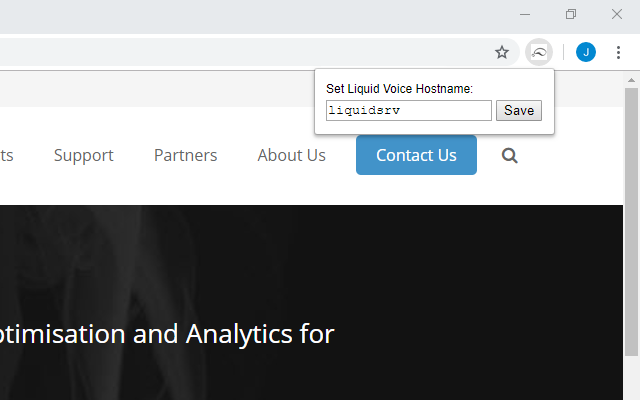Viewport: 640px width, 400px height.
Task: Close the Chrome window
Action: [x=616, y=14]
